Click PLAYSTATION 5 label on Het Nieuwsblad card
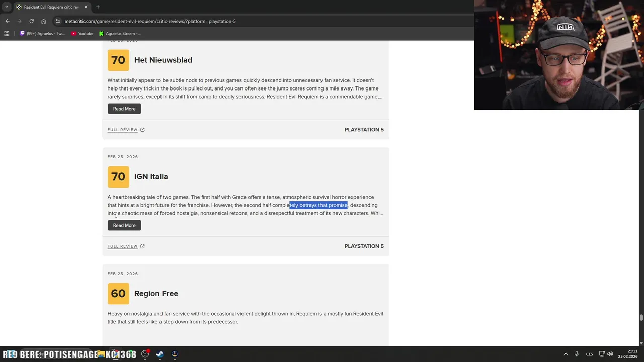 [x=364, y=130]
